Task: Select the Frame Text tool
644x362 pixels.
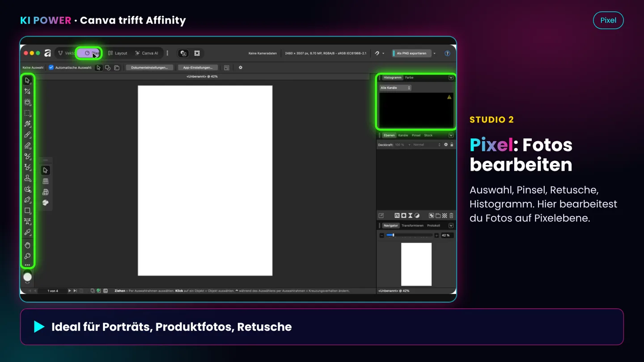Action: pos(27,222)
